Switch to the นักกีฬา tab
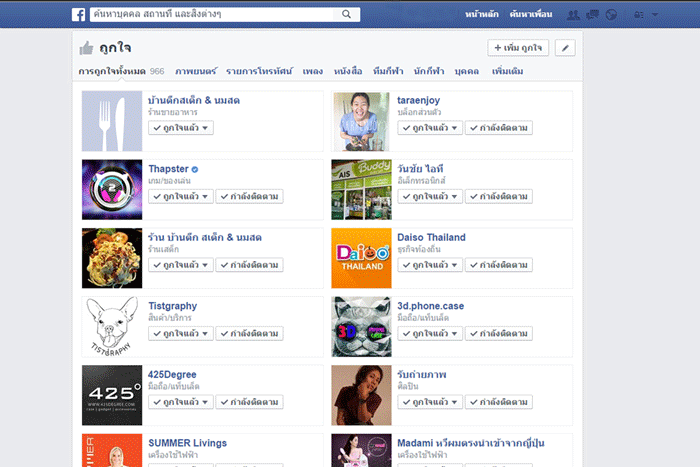This screenshot has width=700, height=467. (429, 71)
